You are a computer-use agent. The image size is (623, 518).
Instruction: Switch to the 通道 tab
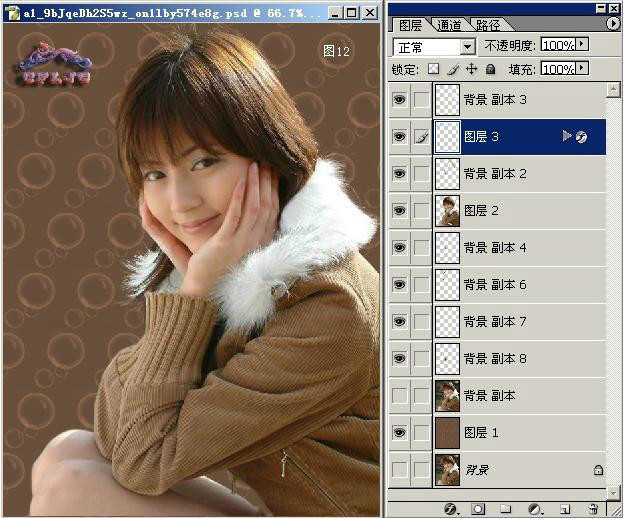449,25
